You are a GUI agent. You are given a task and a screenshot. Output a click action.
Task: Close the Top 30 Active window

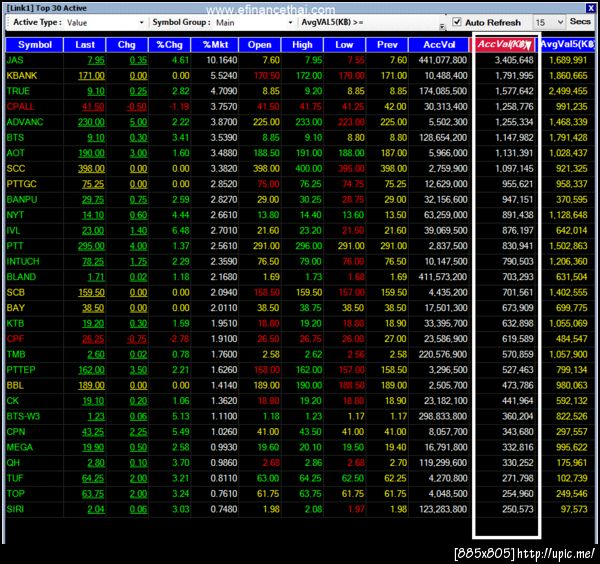point(590,8)
